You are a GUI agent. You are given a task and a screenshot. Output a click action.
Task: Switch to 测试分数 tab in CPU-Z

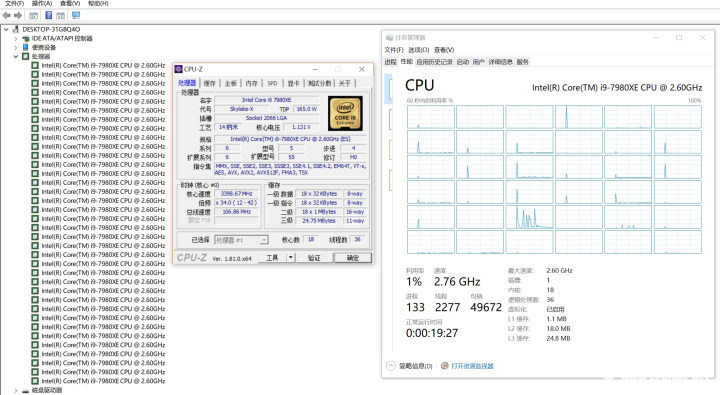(319, 83)
